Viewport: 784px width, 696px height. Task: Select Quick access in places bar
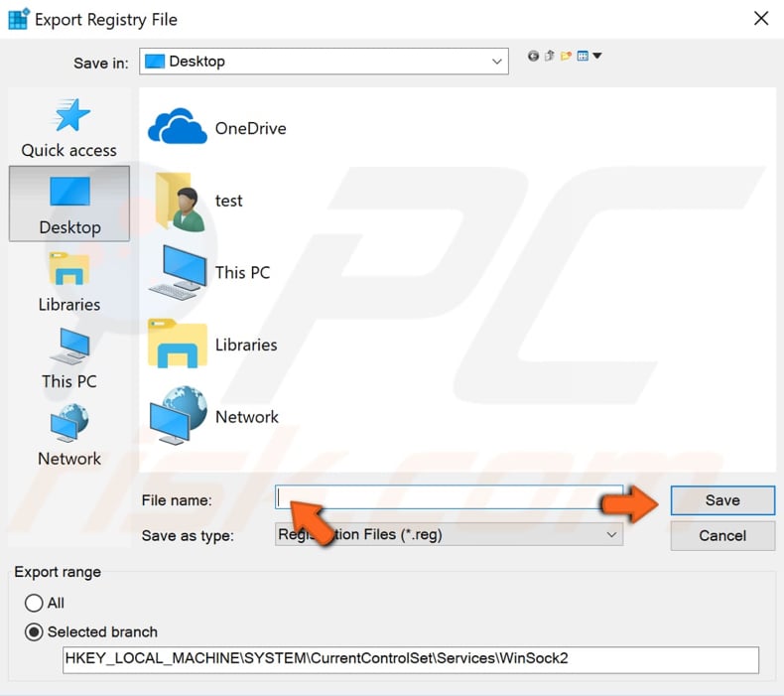click(x=69, y=128)
